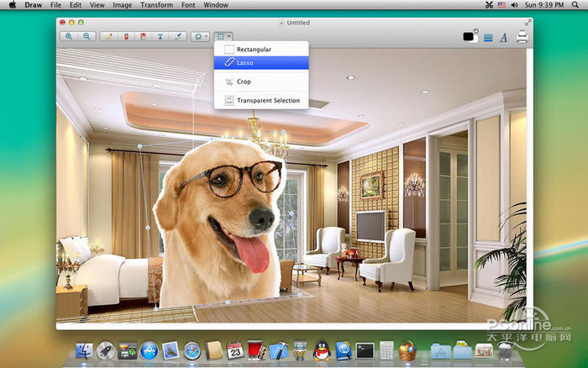This screenshot has height=368, width=588.
Task: Enter fullscreen with the window arrows
Action: 528,23
